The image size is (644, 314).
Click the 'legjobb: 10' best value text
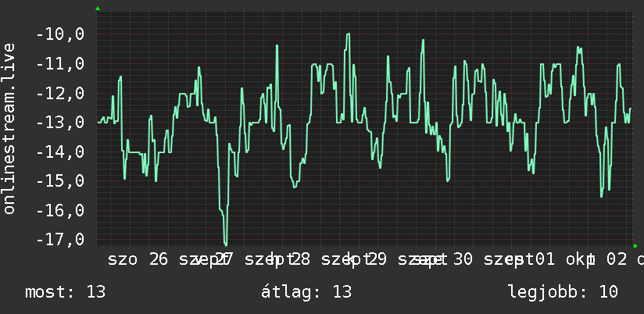tap(563, 292)
